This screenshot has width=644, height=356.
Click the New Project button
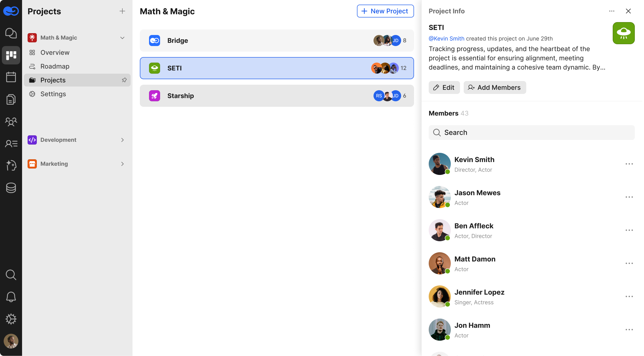point(385,11)
